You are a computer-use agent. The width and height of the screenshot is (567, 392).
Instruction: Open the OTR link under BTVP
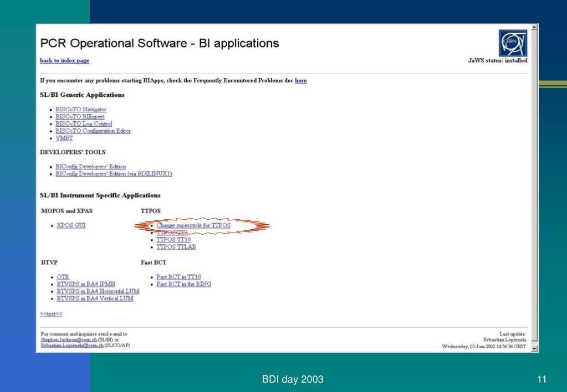[x=63, y=277]
